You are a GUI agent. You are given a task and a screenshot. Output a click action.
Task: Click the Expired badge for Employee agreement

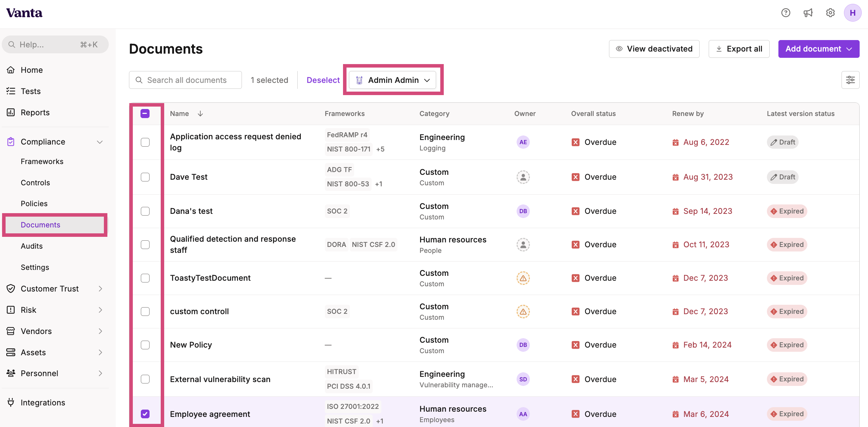coord(787,414)
